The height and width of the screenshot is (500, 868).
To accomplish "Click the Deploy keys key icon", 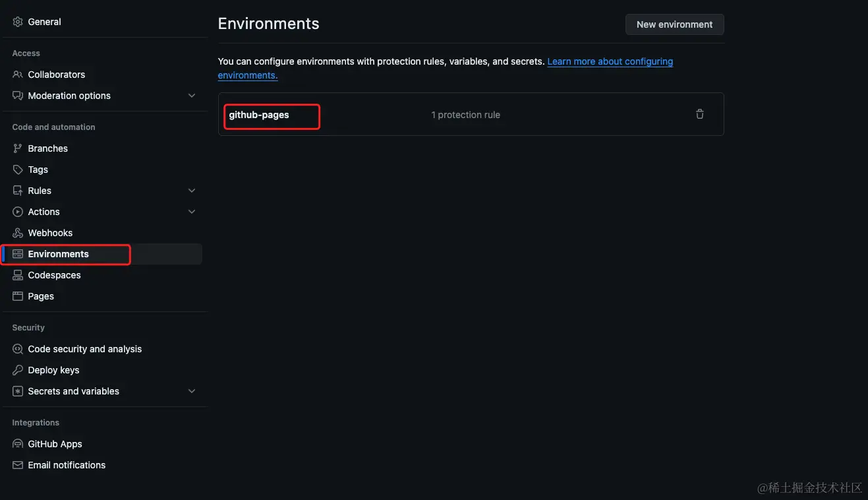I will click(x=18, y=370).
